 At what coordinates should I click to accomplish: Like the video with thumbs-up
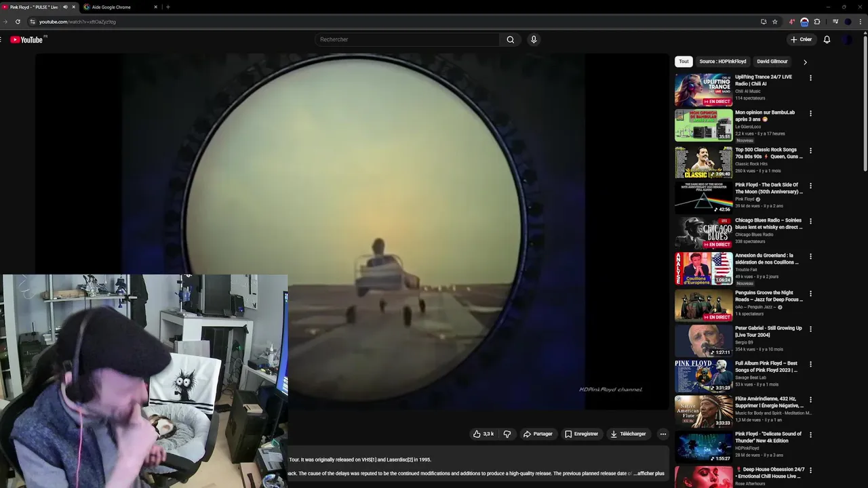coord(484,434)
